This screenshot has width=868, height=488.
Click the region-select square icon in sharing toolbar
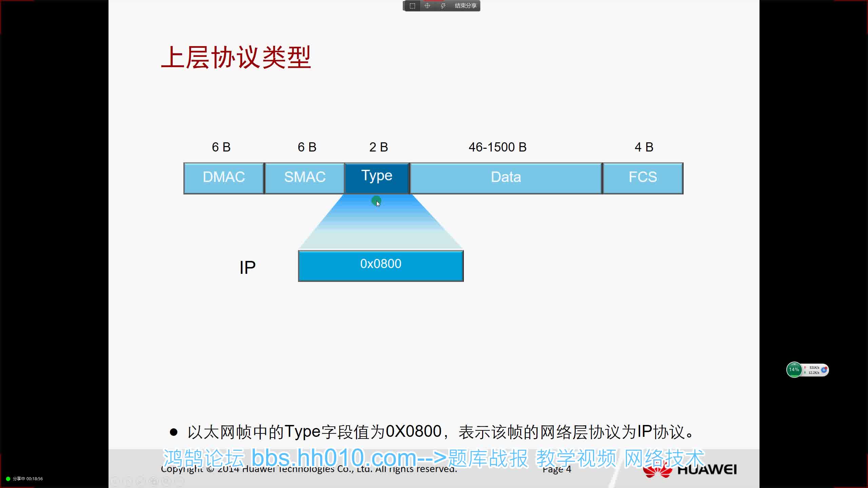pos(412,6)
